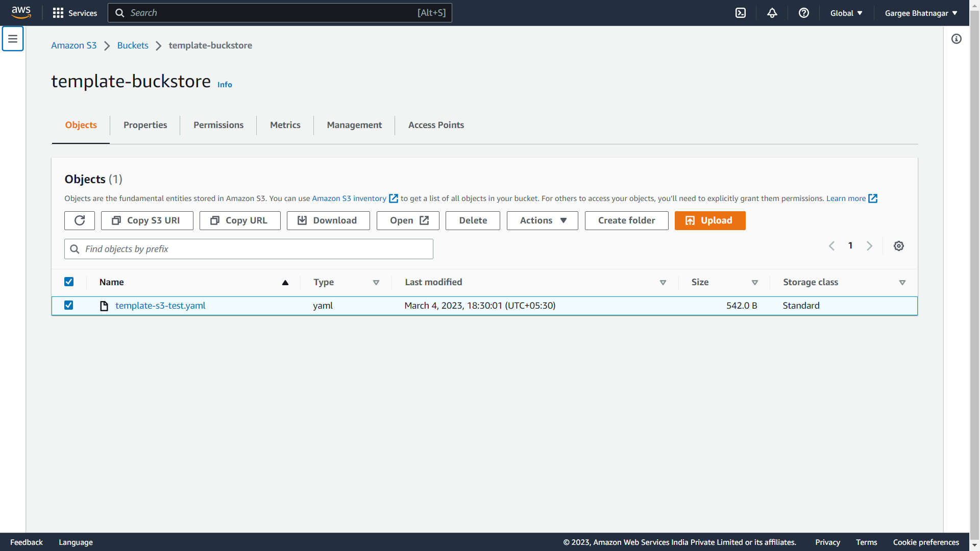Click the AWS logo home icon
The width and height of the screenshot is (980, 551).
click(x=21, y=12)
